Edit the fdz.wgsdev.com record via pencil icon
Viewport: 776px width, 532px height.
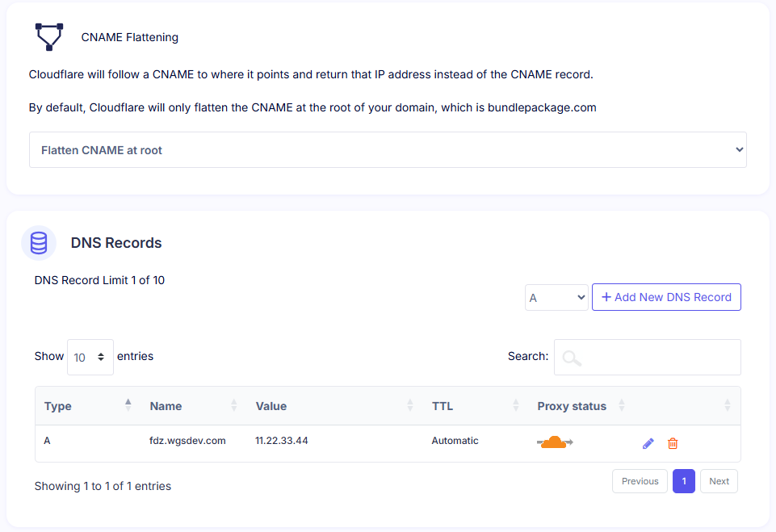648,443
